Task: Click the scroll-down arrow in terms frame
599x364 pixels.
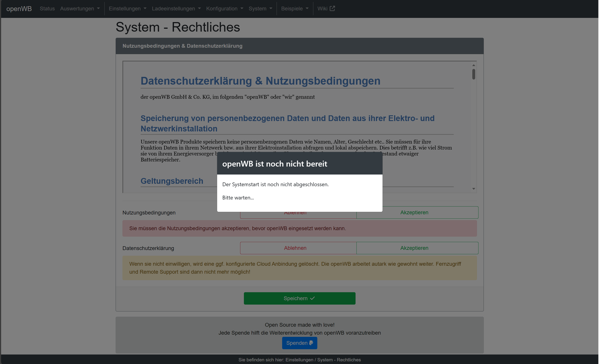Action: 474,189
